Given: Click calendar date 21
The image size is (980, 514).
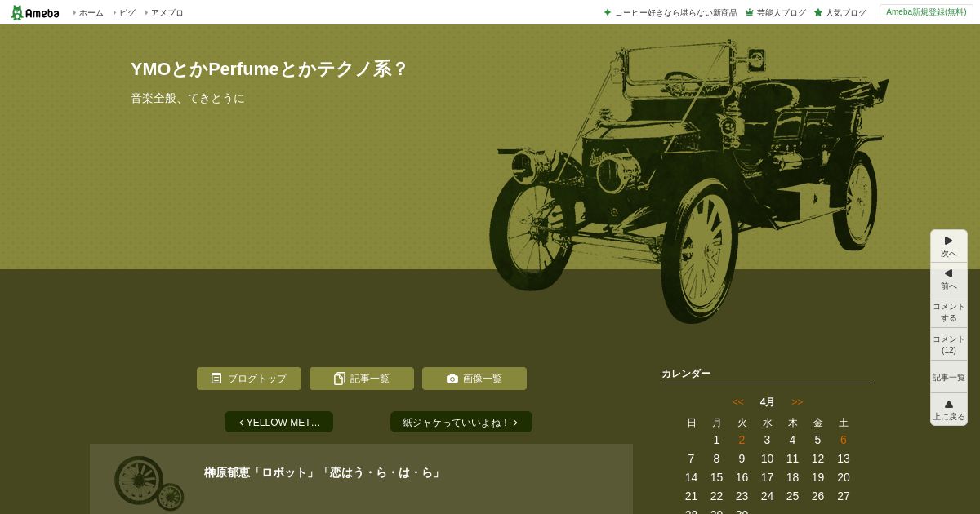Looking at the screenshot, I should pyautogui.click(x=691, y=496).
